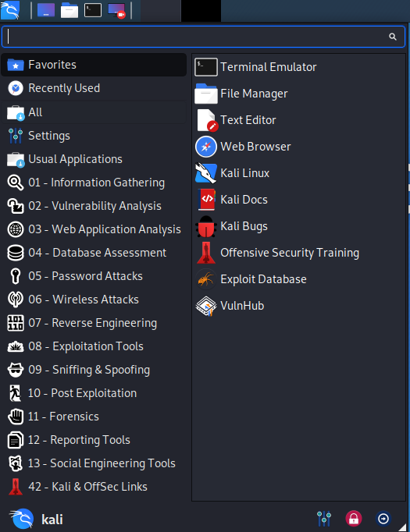
Task: Click the screen recorder icon in top panel
Action: click(x=116, y=10)
